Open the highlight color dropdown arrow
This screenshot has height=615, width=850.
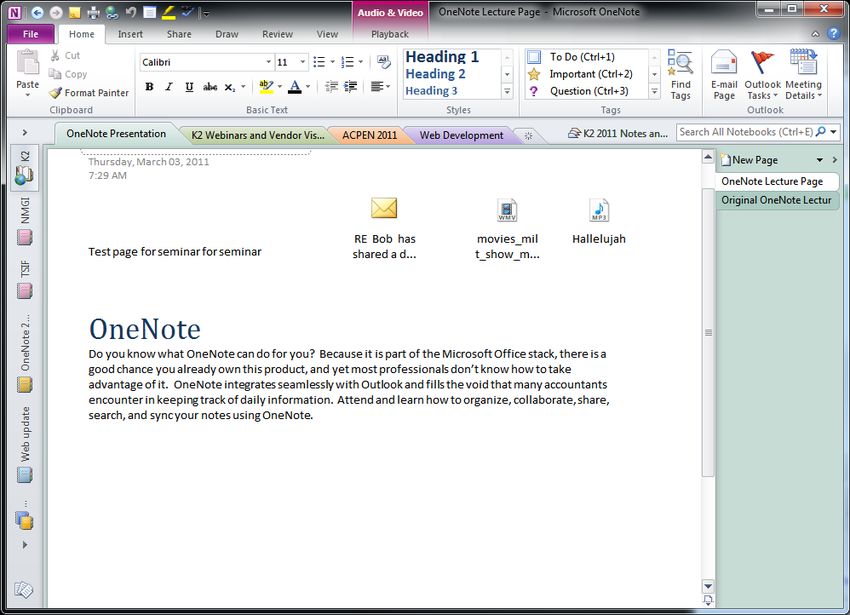(280, 86)
